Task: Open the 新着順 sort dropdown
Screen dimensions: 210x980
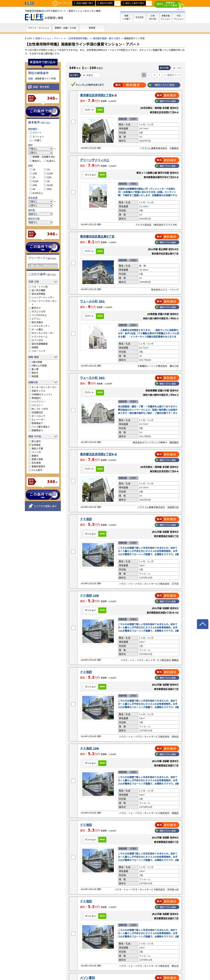Action: click(91, 75)
